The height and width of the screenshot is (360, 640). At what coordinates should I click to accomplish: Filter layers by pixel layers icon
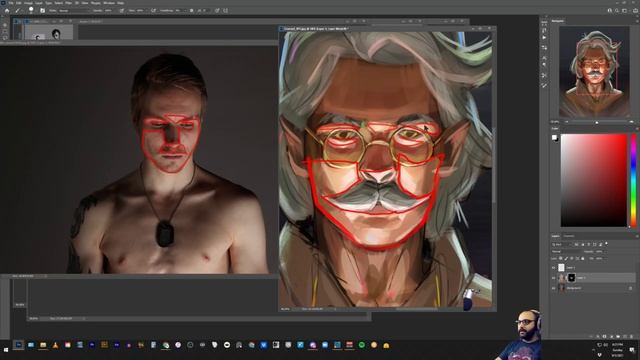pyautogui.click(x=576, y=244)
